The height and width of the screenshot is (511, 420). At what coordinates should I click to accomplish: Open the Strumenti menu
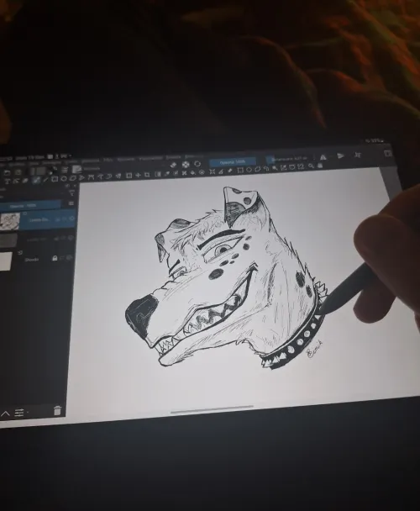[x=125, y=160]
